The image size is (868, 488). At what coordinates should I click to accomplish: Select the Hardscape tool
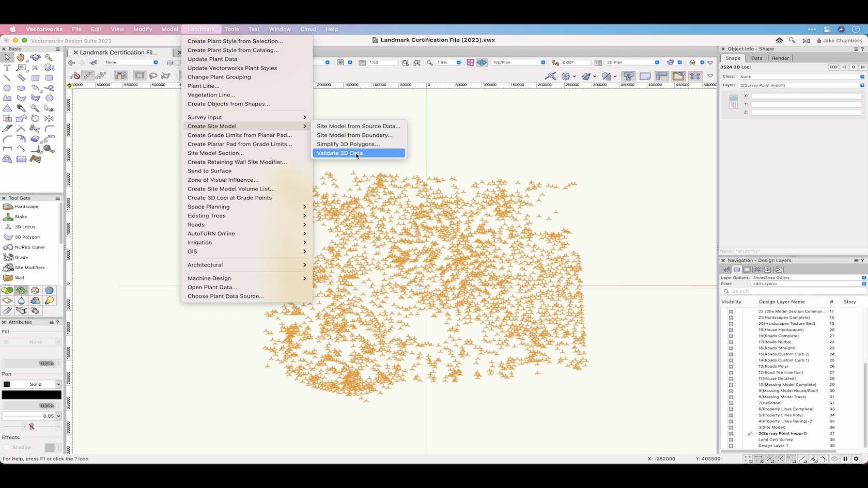point(26,207)
